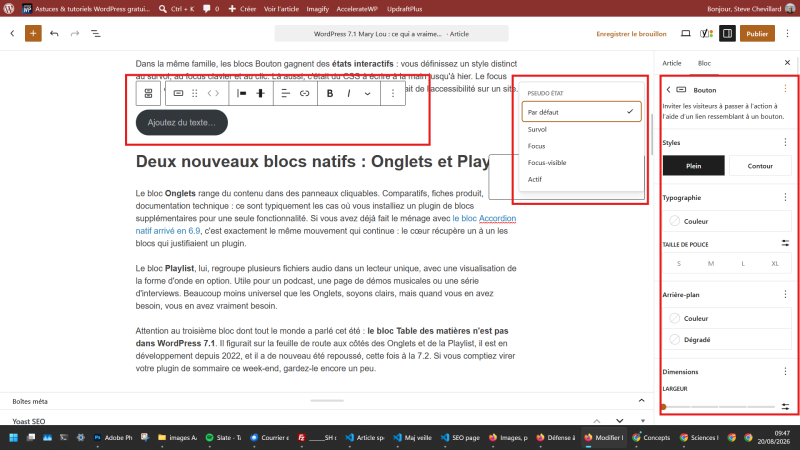The width and height of the screenshot is (800, 450).
Task: Open Bouton panel three-dot options
Action: pos(785,89)
